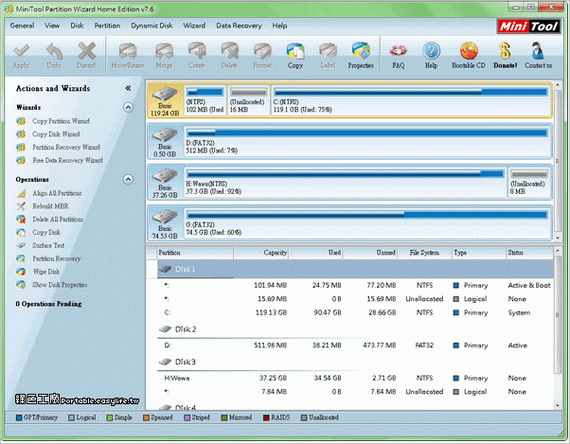
Task: Click the Help question mark icon
Action: [431, 51]
